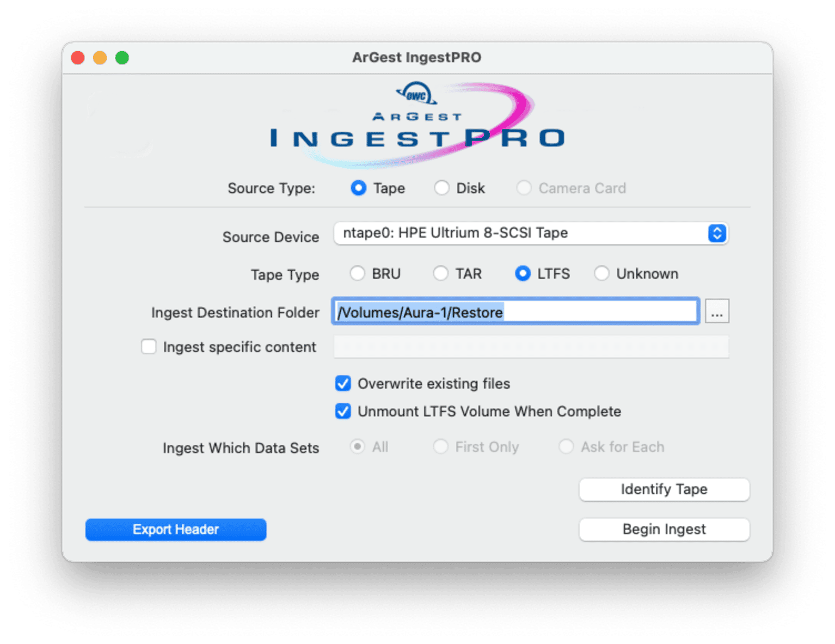Open the Source Device dropdown
Screen dimensions: 835x644
(x=530, y=234)
